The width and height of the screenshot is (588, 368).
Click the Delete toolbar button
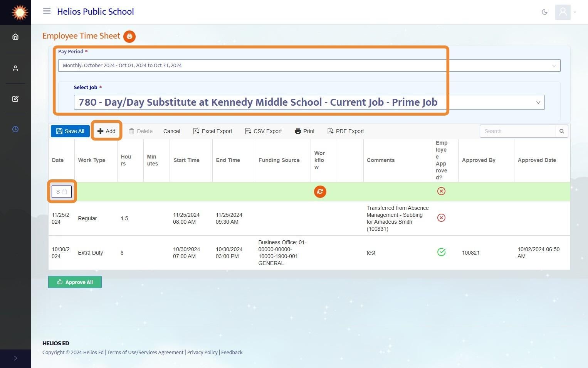tap(141, 131)
